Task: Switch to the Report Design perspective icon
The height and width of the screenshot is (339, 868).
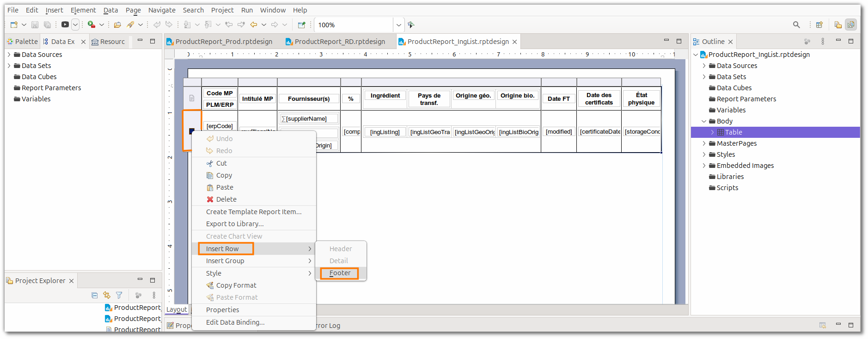Action: tap(851, 25)
